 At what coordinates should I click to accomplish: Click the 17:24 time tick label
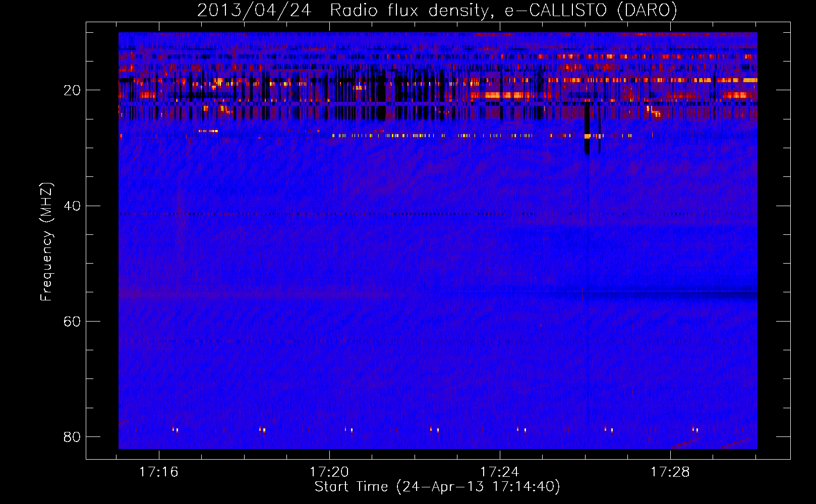500,472
